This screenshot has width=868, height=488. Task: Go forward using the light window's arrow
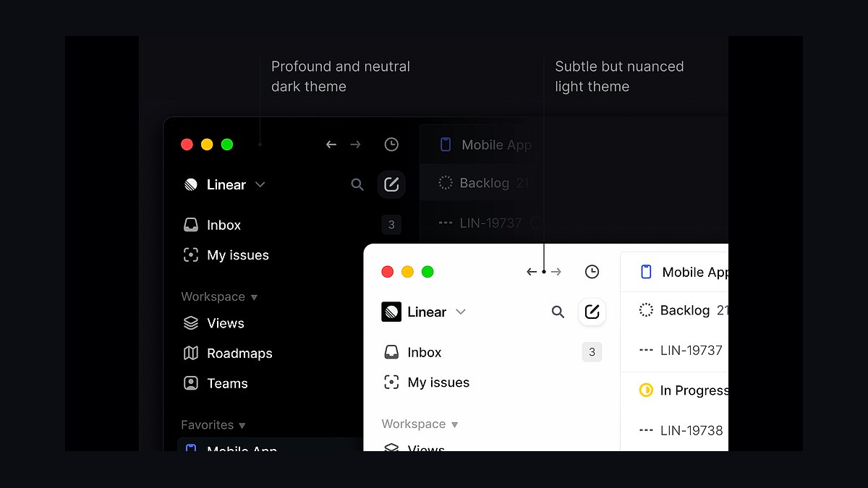[556, 272]
